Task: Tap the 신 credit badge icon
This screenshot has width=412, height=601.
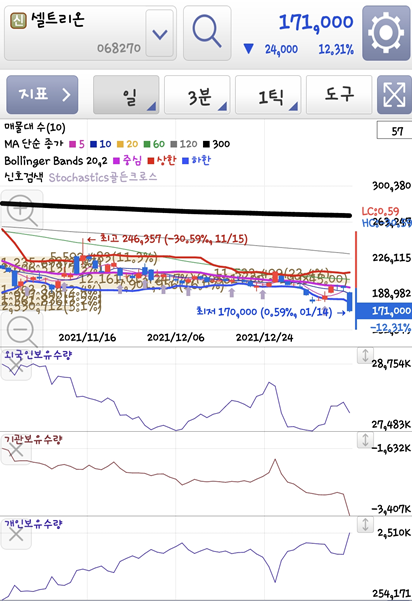Action: click(18, 21)
